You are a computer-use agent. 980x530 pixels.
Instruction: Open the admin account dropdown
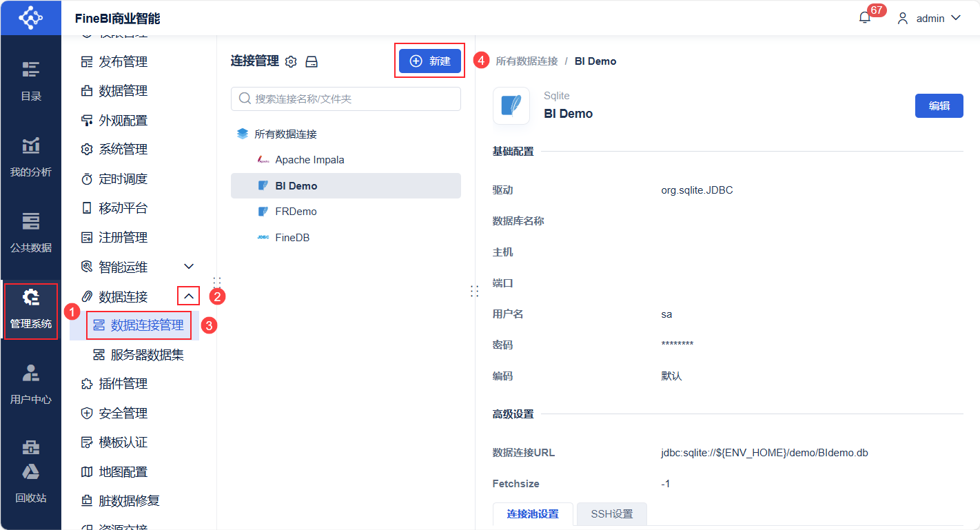[x=936, y=18]
